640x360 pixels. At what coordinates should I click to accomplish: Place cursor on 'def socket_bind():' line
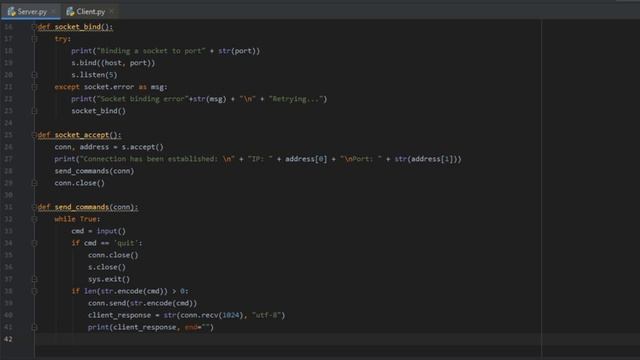point(75,27)
